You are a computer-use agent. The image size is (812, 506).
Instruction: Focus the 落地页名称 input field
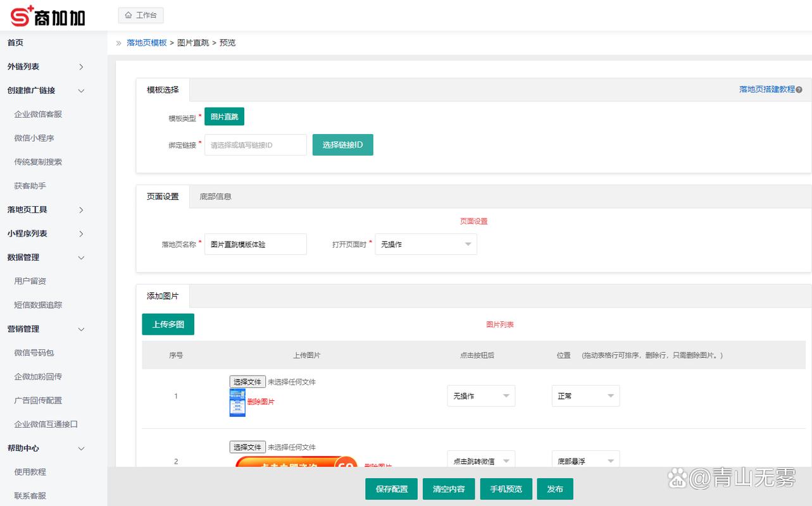(256, 244)
